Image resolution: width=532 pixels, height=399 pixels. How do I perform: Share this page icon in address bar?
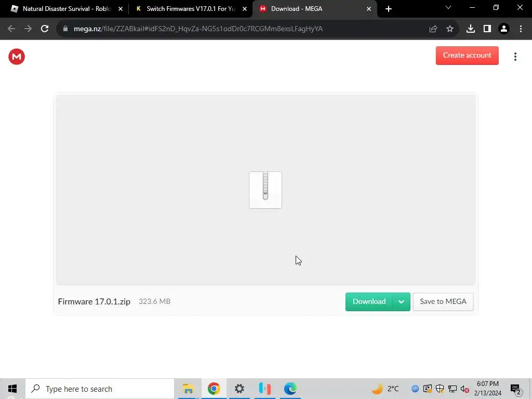point(433,29)
